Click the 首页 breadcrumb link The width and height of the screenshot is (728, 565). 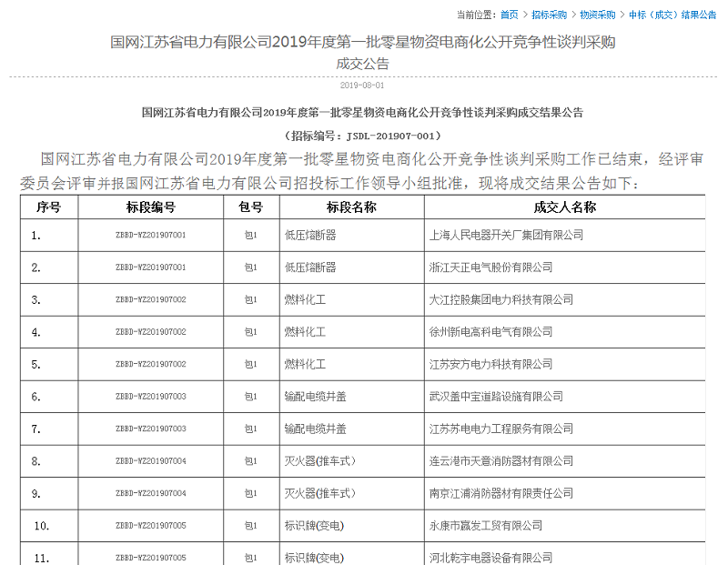pyautogui.click(x=510, y=15)
